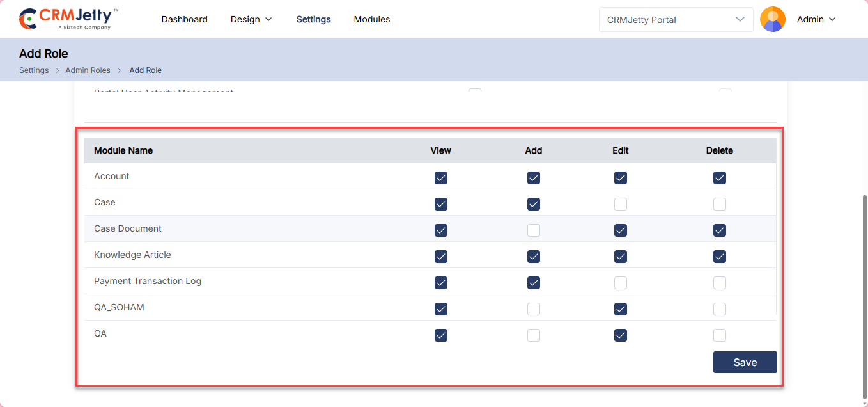Click the Admin user avatar icon
The image size is (868, 407).
point(772,19)
